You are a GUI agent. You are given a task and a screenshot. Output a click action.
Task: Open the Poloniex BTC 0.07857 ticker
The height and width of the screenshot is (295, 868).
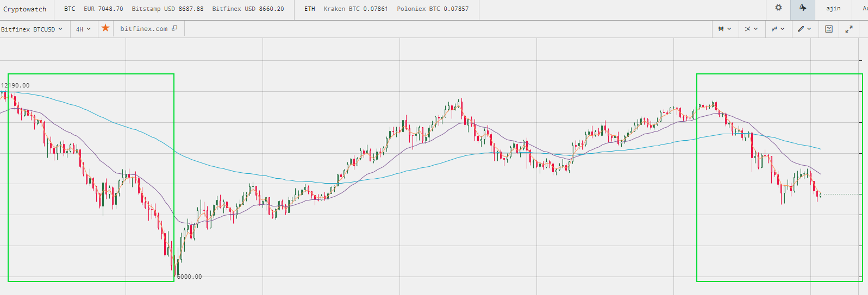click(x=432, y=9)
